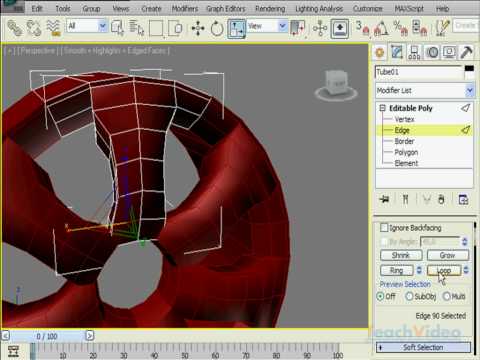Screen dimensions: 480x360
Task: Open Configure Modifier Sets icon
Action: click(463, 199)
